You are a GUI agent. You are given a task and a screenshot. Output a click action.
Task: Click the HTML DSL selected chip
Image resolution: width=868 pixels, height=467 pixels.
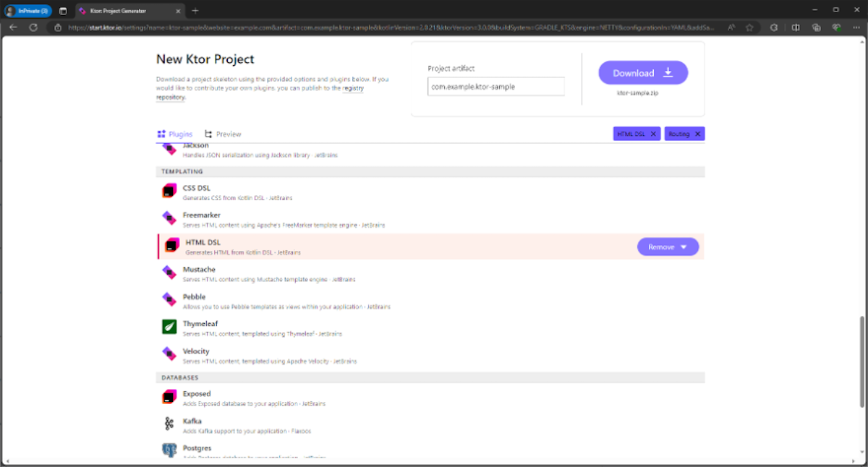[x=637, y=134]
